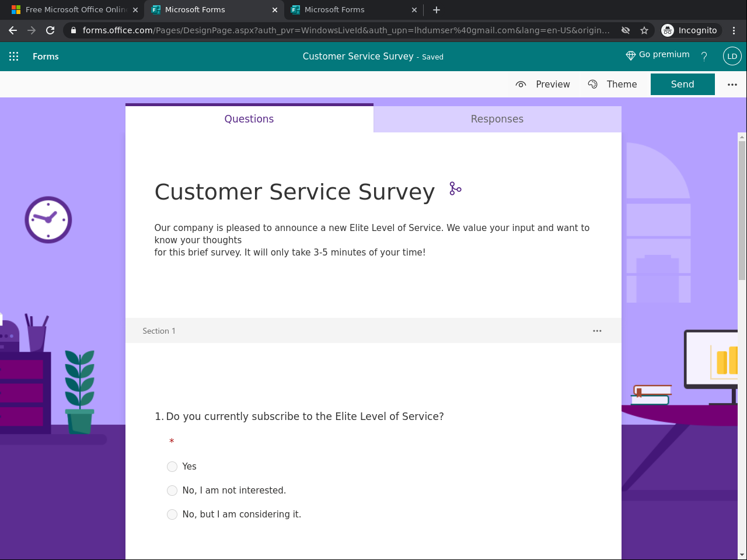Close the active Microsoft Forms tab
The image size is (747, 560).
(x=275, y=10)
